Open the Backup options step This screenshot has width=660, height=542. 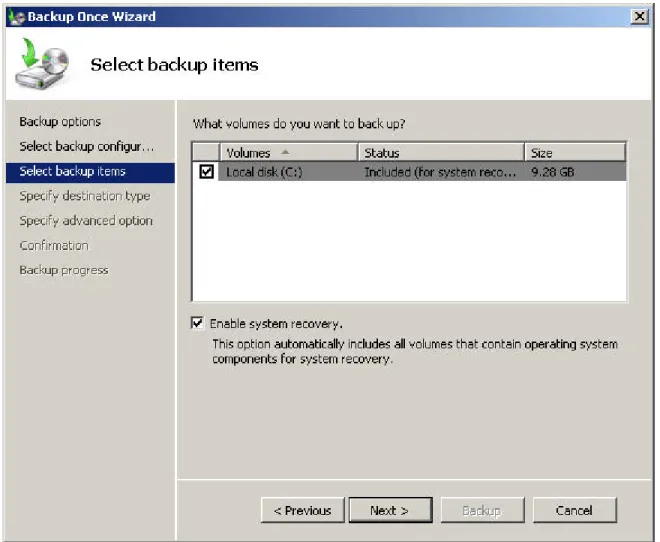[60, 122]
